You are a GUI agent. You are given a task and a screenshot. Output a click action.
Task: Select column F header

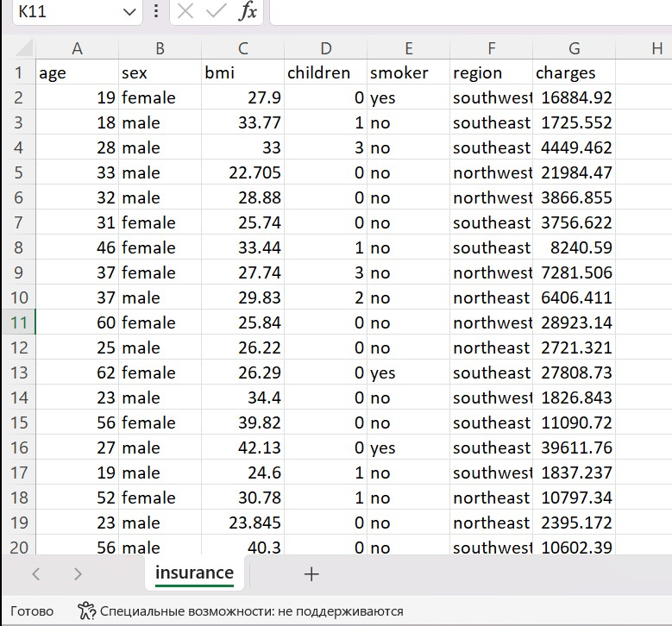[x=491, y=48]
